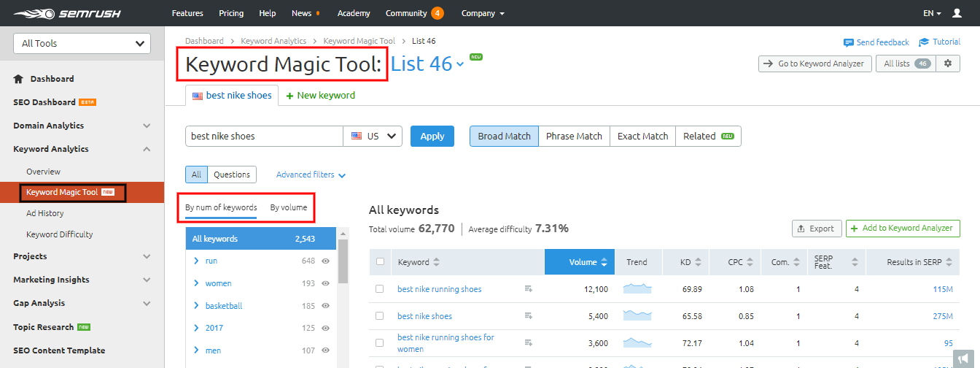Toggle visibility of run keyword group
The height and width of the screenshot is (368, 980).
click(326, 261)
